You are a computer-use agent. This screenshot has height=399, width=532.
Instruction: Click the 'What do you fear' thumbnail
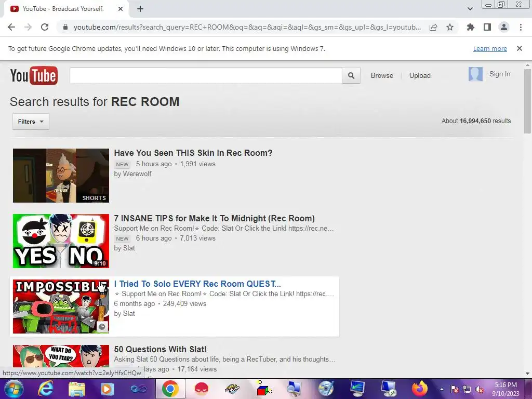(x=61, y=356)
